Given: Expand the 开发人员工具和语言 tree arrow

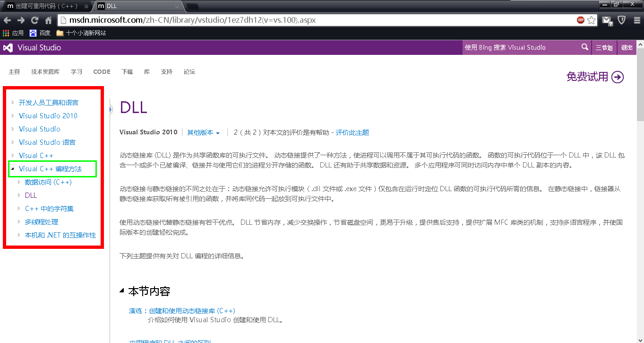Looking at the screenshot, I should pyautogui.click(x=13, y=102).
